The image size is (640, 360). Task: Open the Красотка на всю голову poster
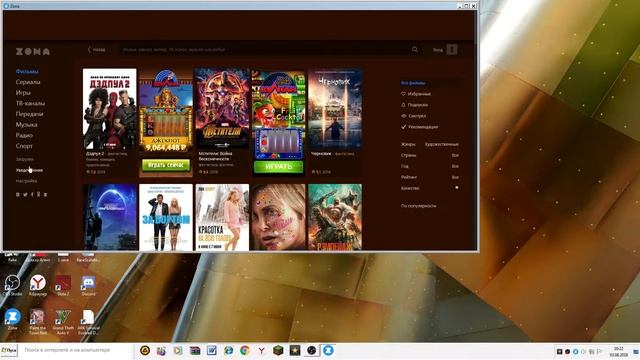click(222, 217)
